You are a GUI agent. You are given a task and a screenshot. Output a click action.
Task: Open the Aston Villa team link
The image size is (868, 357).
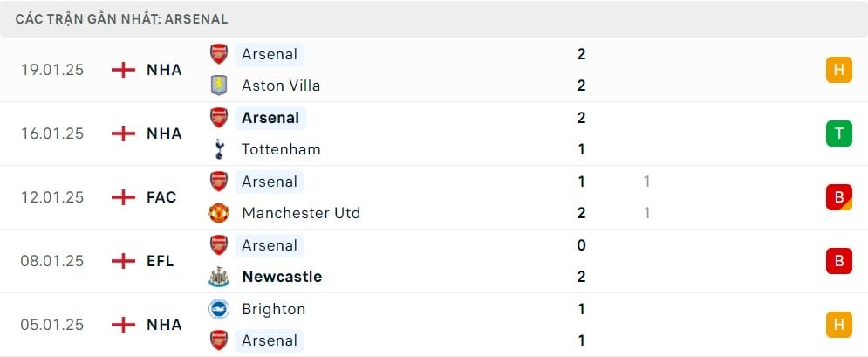click(281, 86)
